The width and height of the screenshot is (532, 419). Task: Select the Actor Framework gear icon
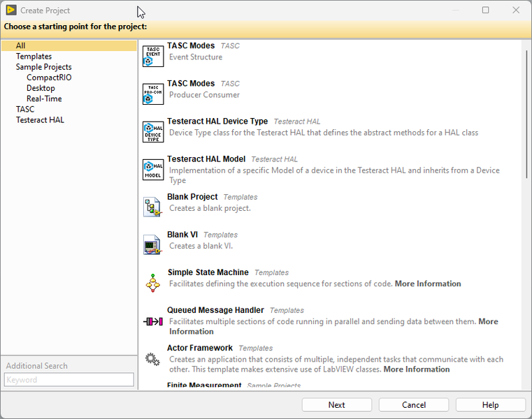(x=153, y=359)
